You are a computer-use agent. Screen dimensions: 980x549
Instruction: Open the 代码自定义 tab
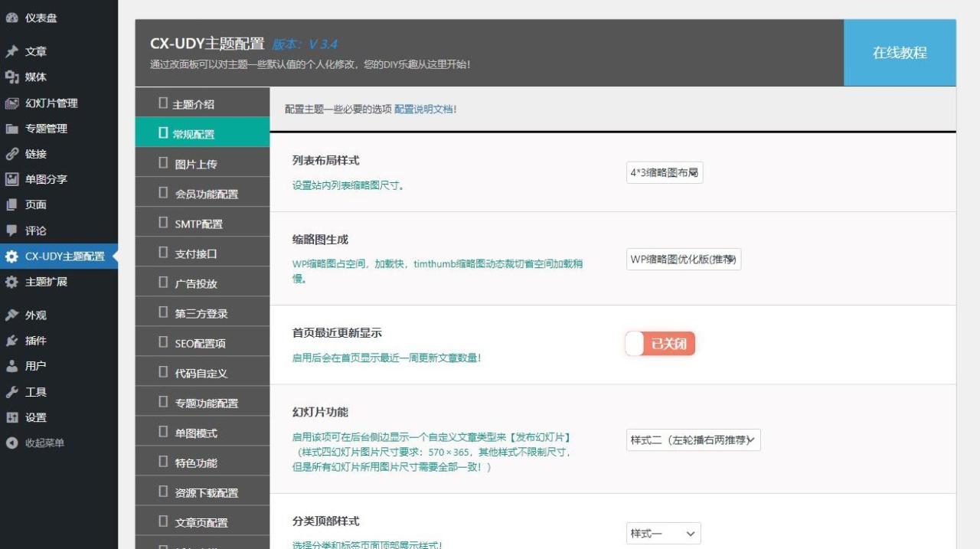(x=202, y=373)
